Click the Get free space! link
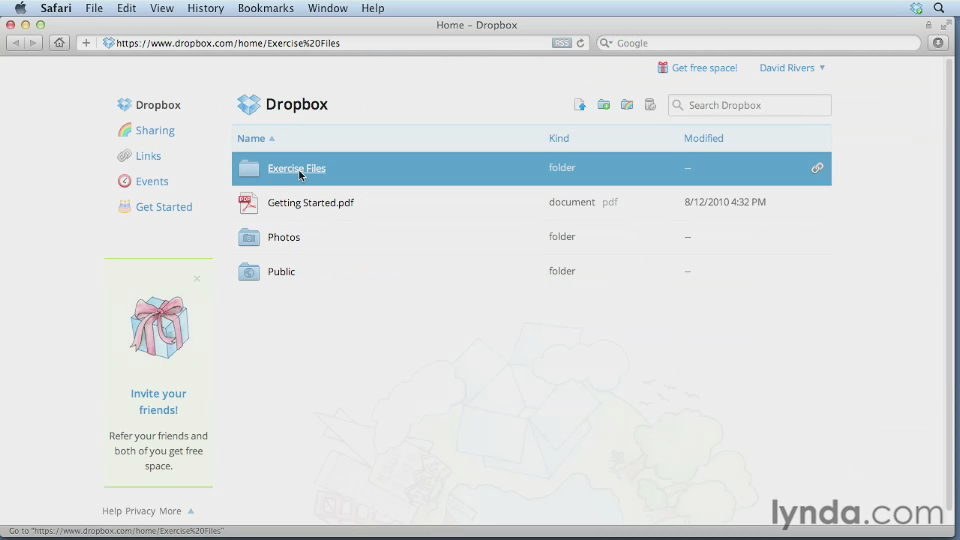 tap(704, 67)
